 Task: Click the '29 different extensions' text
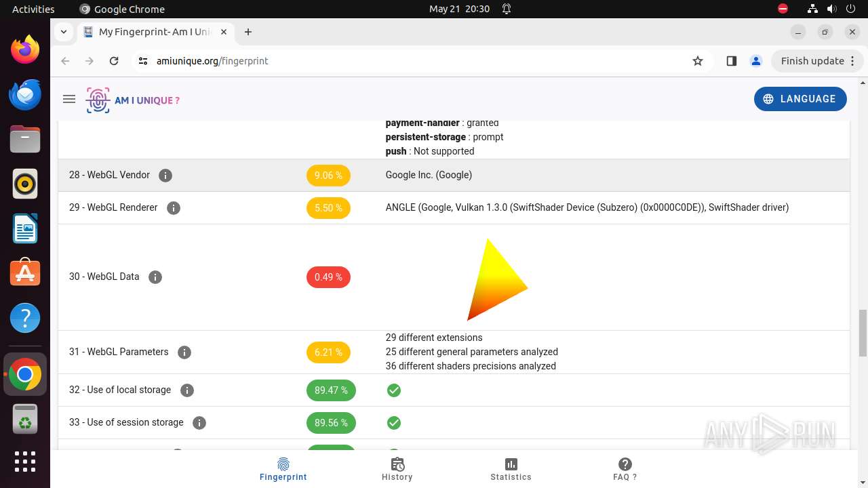pyautogui.click(x=434, y=338)
